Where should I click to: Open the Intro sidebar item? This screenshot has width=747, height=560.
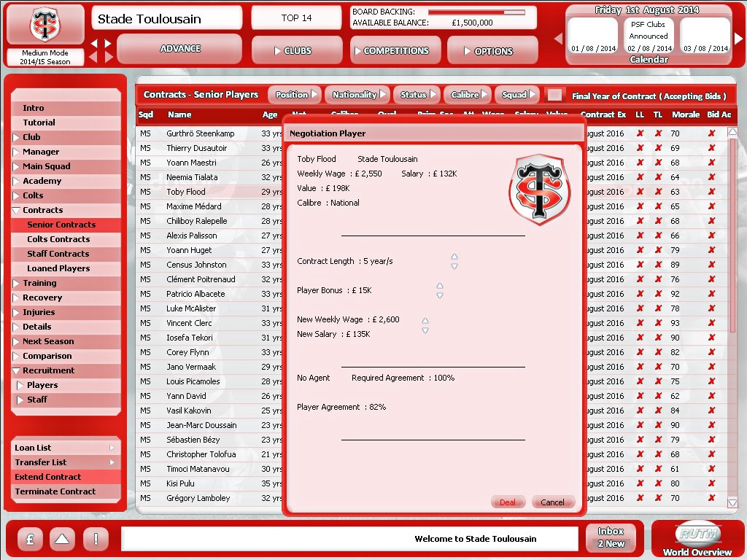(66, 108)
